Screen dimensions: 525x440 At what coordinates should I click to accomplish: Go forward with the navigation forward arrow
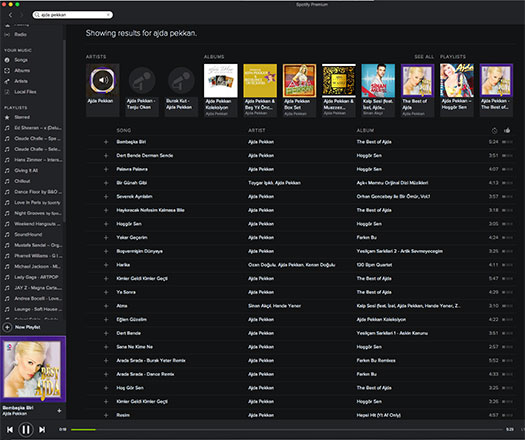pyautogui.click(x=21, y=15)
